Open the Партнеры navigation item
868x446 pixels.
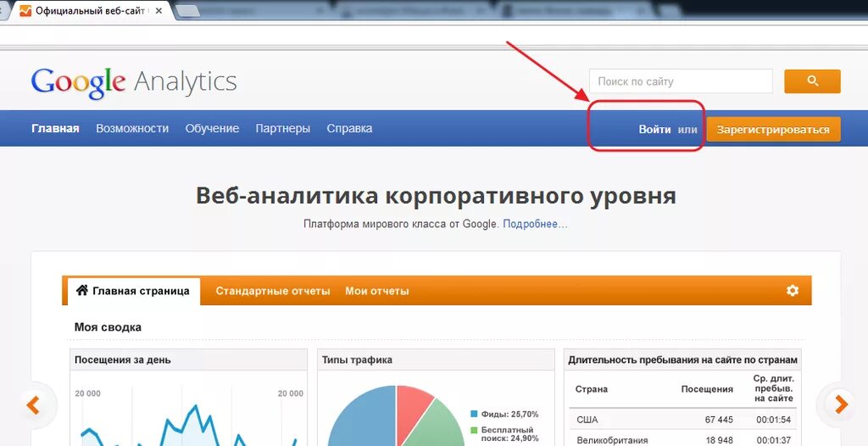(283, 129)
